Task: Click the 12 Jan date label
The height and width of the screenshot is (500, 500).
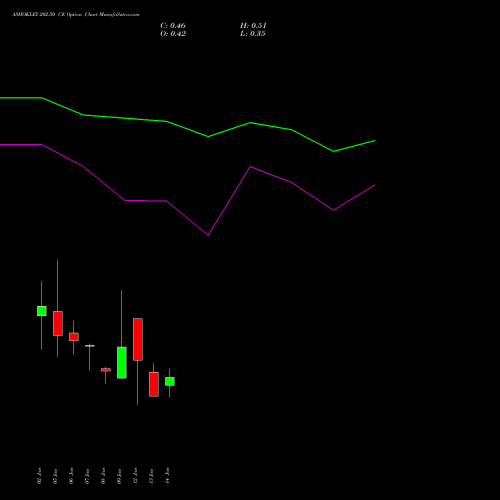Action: coord(135,476)
